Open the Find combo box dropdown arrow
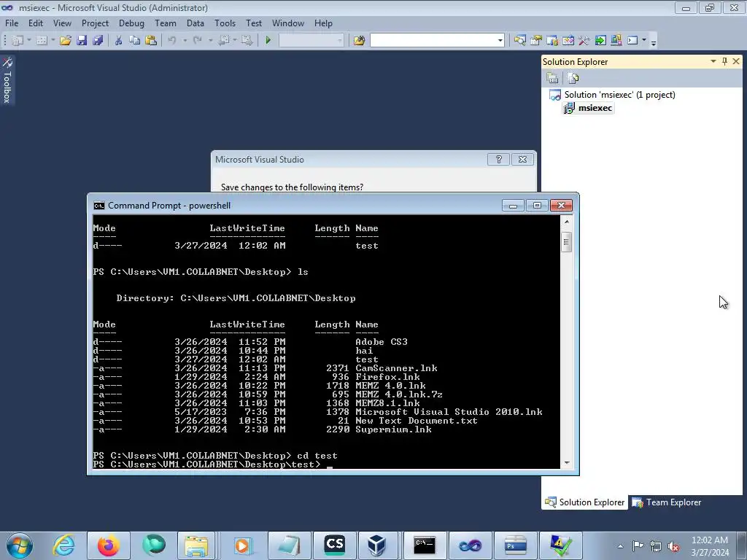This screenshot has width=747, height=560. 500,41
